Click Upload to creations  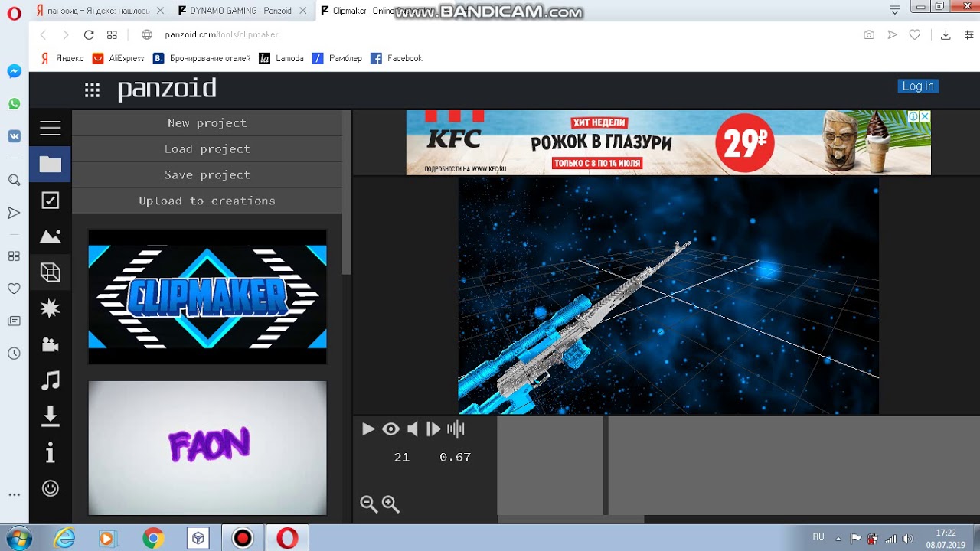(207, 201)
